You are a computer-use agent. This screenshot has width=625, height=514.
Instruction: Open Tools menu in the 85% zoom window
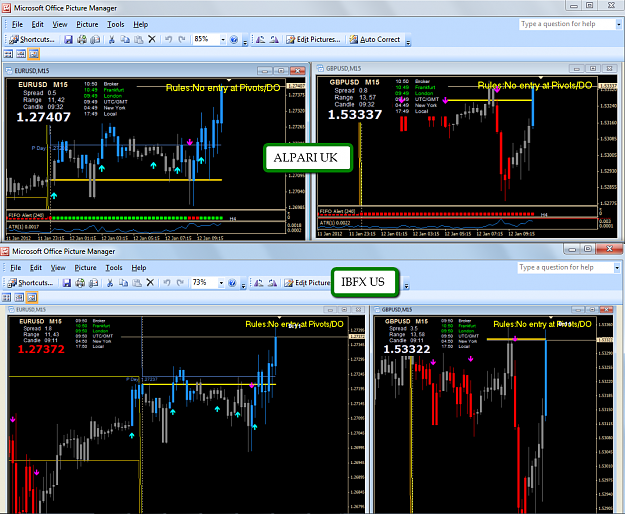[x=116, y=24]
